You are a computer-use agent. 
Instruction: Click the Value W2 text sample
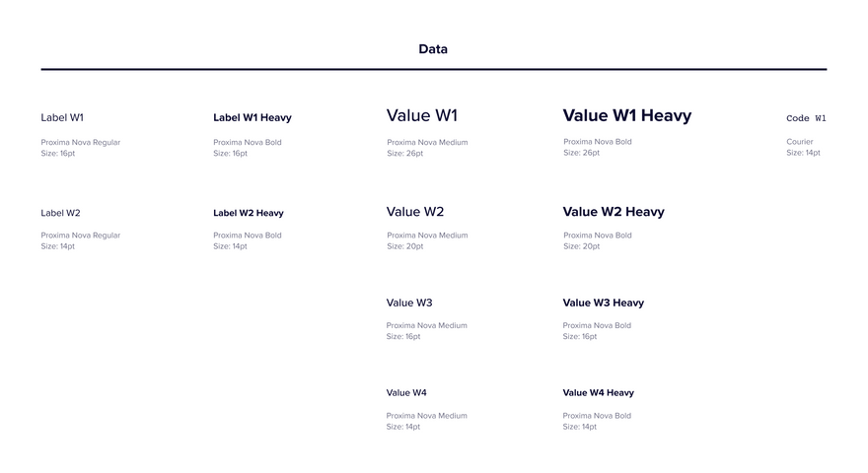[x=415, y=211]
